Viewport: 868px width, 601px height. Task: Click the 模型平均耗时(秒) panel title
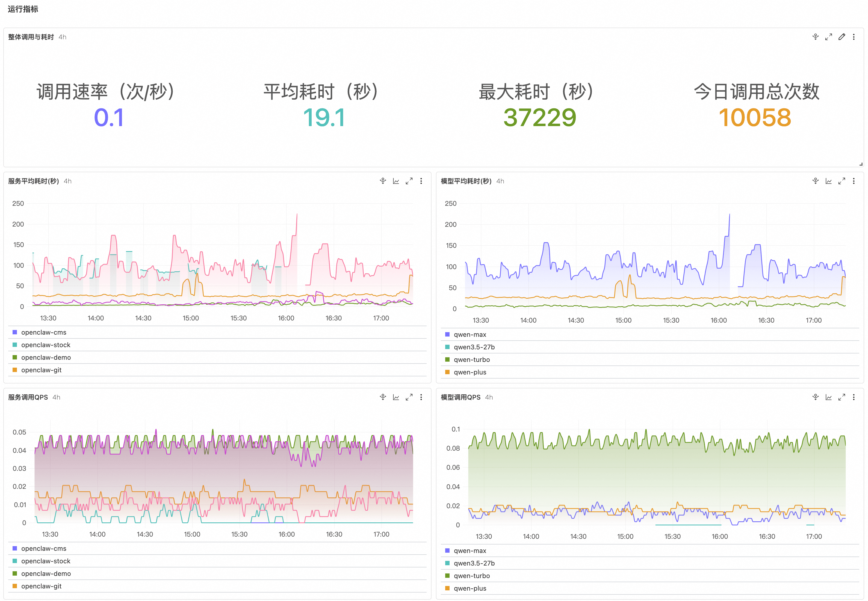[466, 181]
